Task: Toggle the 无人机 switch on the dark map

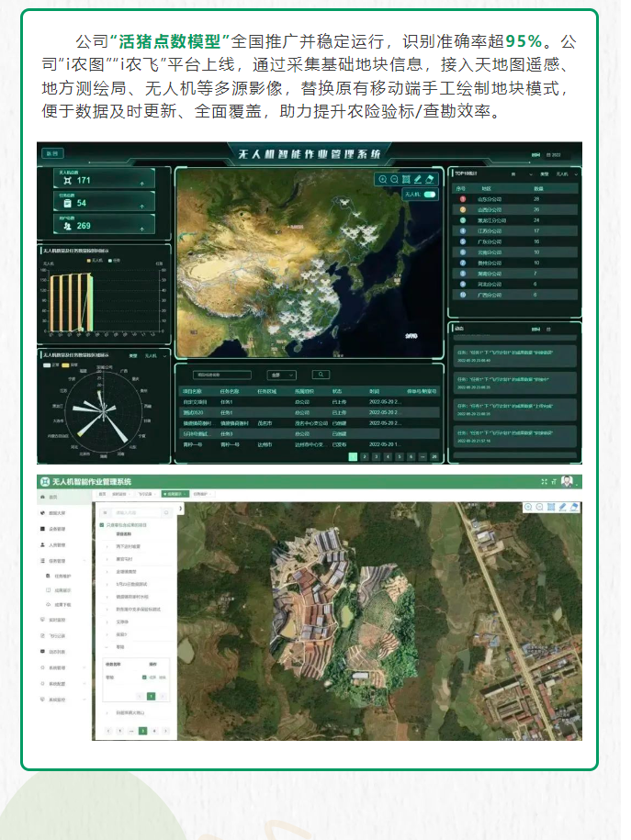Action: point(428,195)
